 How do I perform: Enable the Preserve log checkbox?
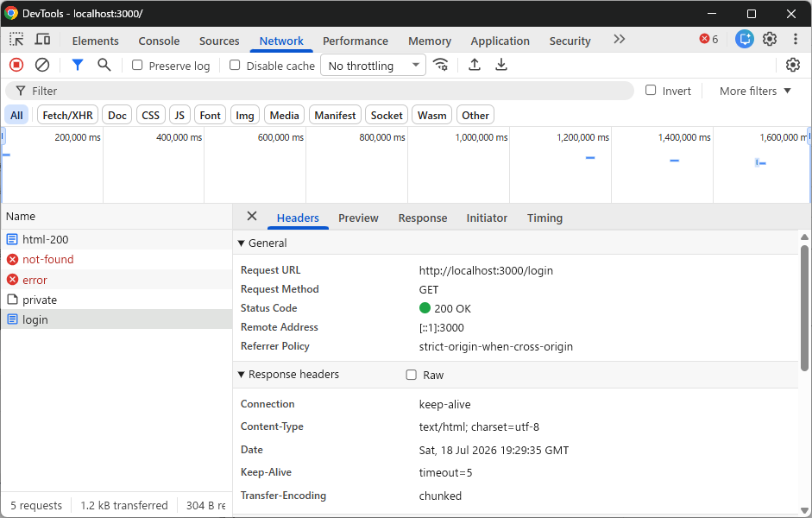137,66
